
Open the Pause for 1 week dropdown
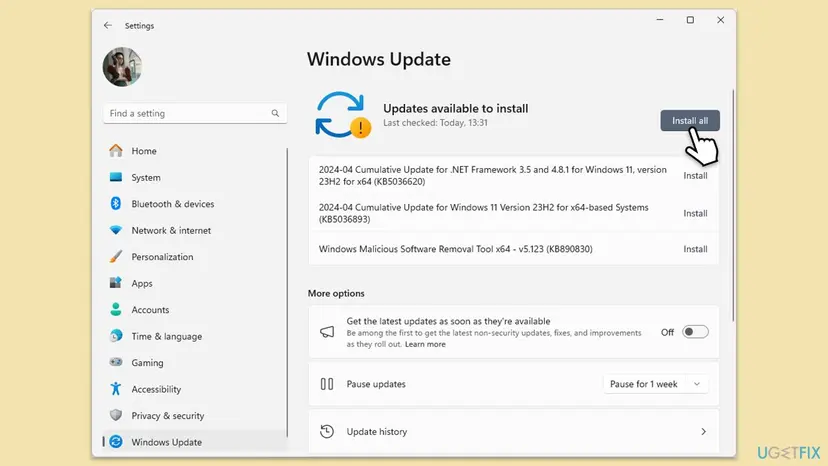pos(655,384)
